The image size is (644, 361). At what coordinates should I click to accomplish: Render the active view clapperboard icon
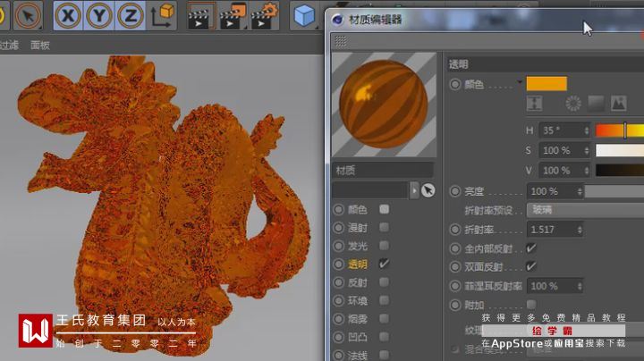(x=201, y=15)
